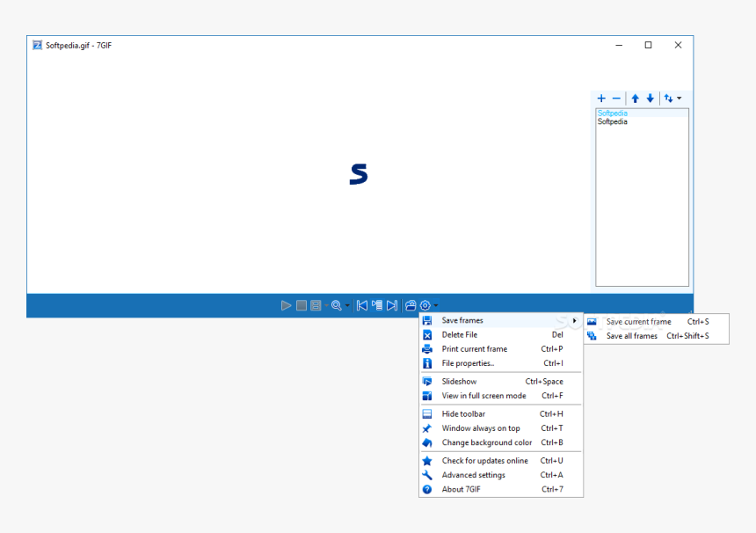Image resolution: width=756 pixels, height=533 pixels.
Task: Click the frames view icon in toolbar
Action: (x=316, y=305)
